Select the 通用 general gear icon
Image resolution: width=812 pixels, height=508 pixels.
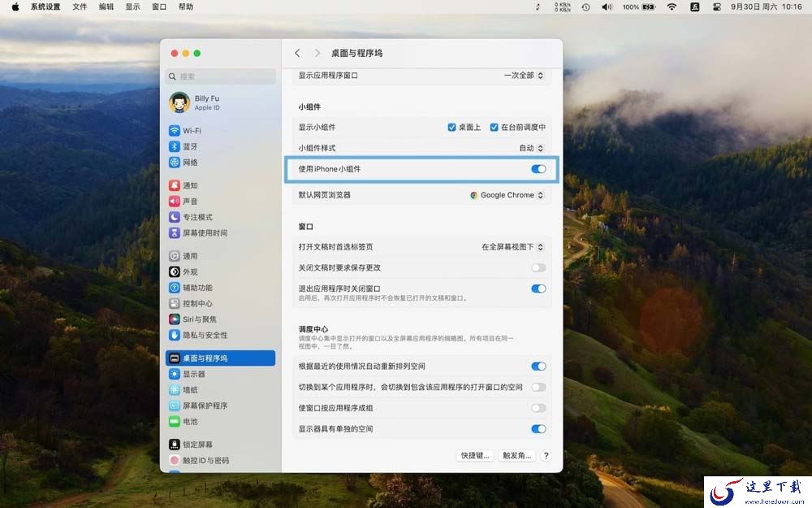pyautogui.click(x=175, y=255)
